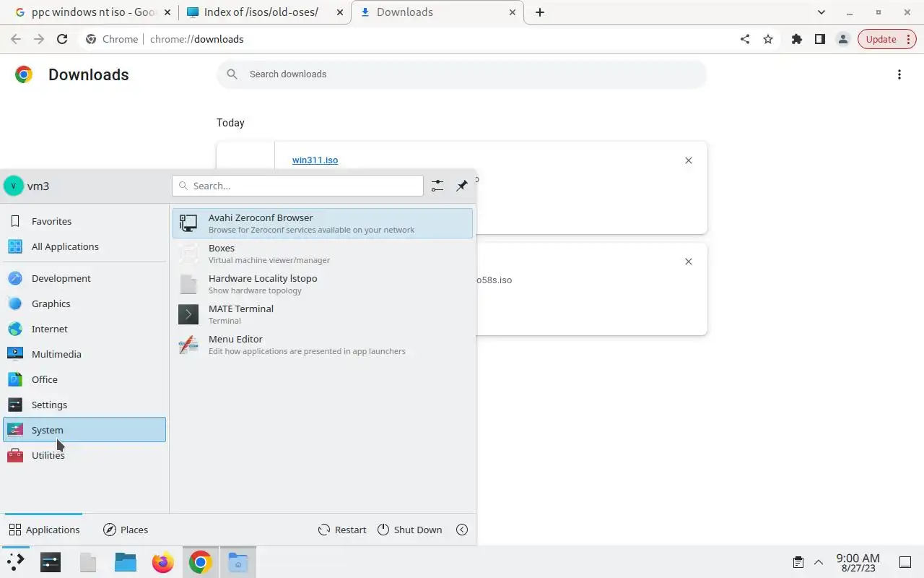The image size is (924, 578).
Task: Open Hardware Locality lstopo
Action: (x=322, y=284)
